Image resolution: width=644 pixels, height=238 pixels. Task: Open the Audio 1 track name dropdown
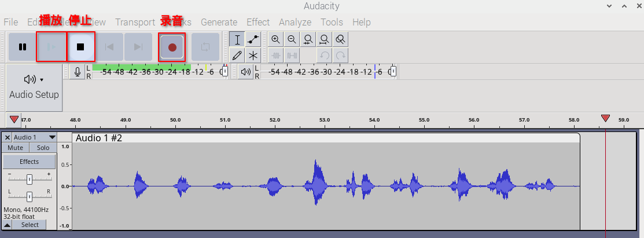point(35,137)
